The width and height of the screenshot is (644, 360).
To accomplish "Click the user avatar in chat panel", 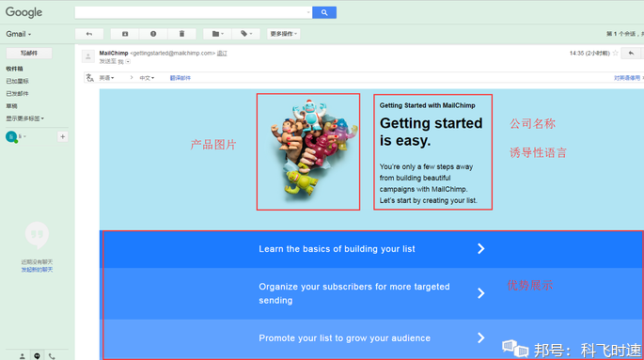I will pos(11,136).
